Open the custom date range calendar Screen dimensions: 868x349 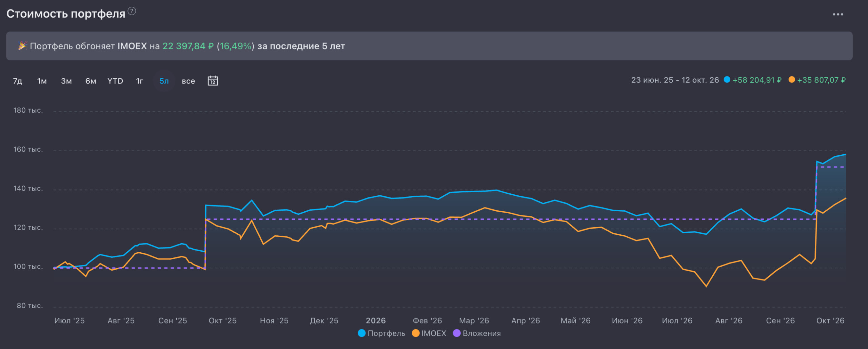click(x=213, y=81)
